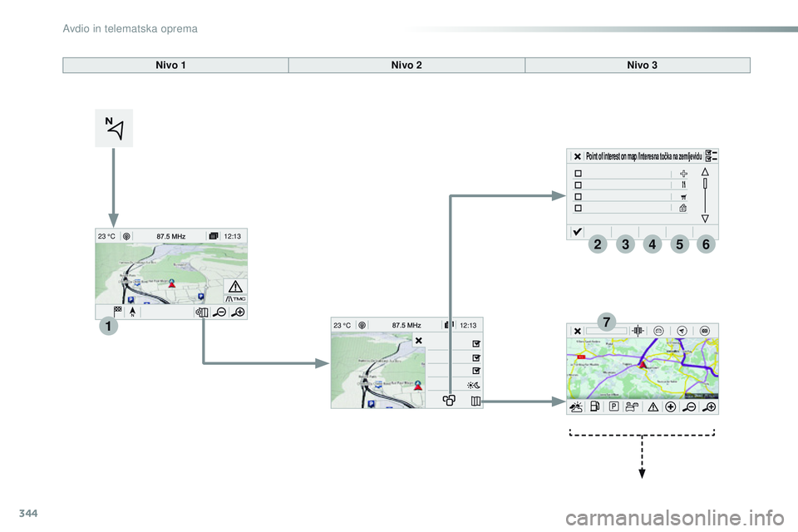Select the weather icon on the map toolbar

(x=576, y=406)
